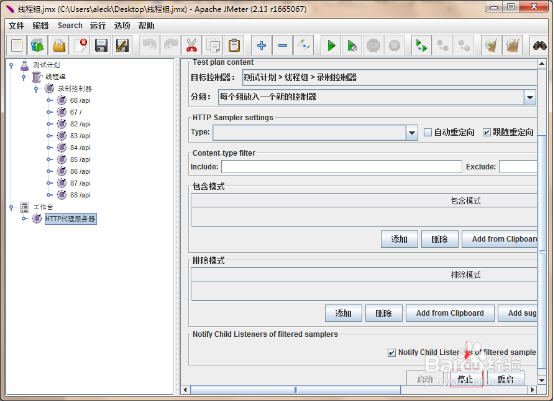This screenshot has width=554, height=401.
Task: Open the 选项 menu
Action: pos(122,25)
